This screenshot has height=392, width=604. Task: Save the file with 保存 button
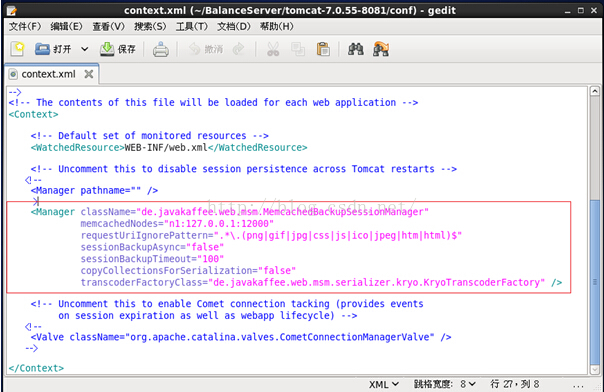(x=117, y=49)
